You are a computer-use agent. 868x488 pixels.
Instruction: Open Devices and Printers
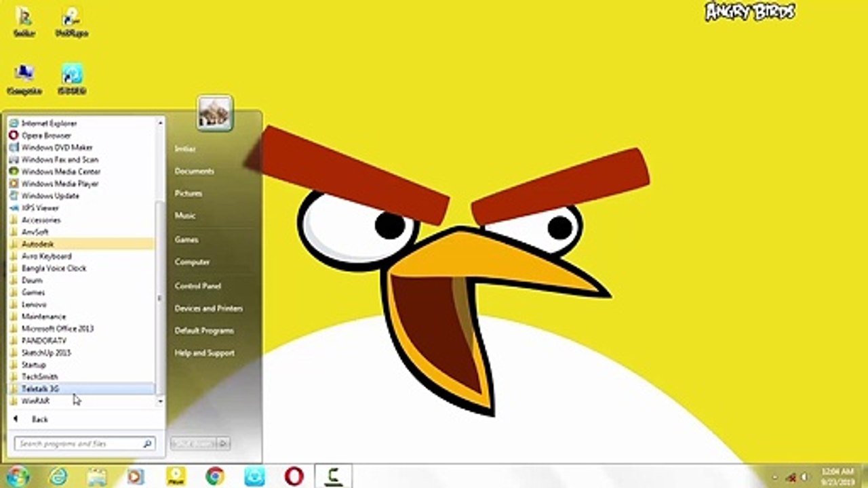pyautogui.click(x=209, y=308)
